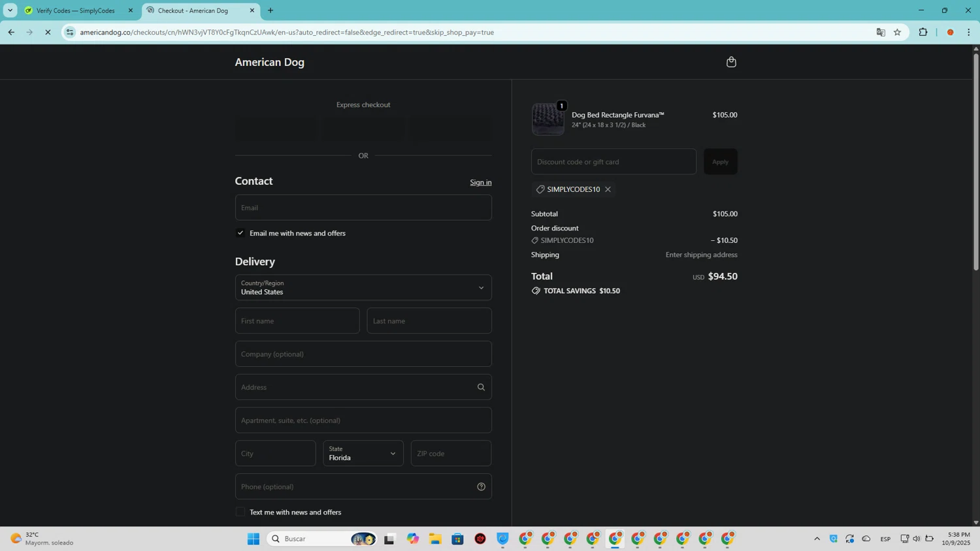The width and height of the screenshot is (980, 551).
Task: Open the State dropdown showing Florida
Action: click(x=363, y=453)
